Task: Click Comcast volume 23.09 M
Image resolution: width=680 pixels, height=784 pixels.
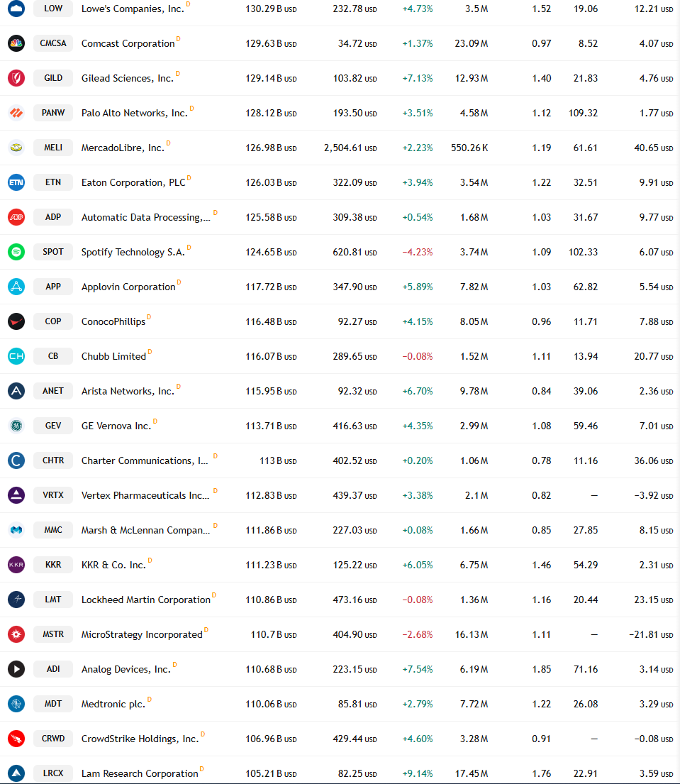Action: click(471, 43)
